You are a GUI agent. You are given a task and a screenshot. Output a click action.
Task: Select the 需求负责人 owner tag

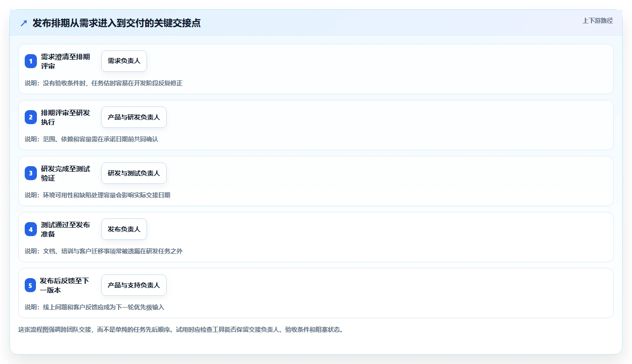[x=124, y=61]
